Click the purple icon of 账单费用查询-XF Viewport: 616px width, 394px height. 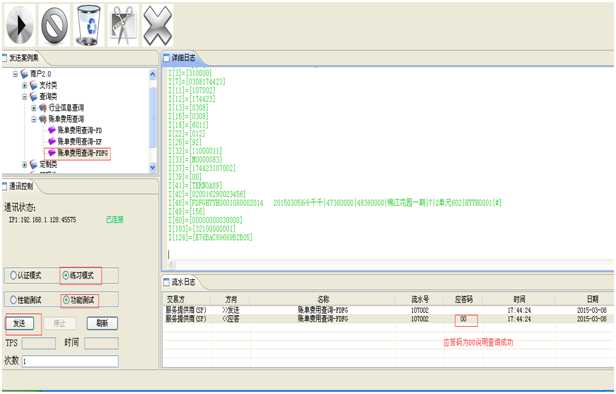pyautogui.click(x=52, y=141)
